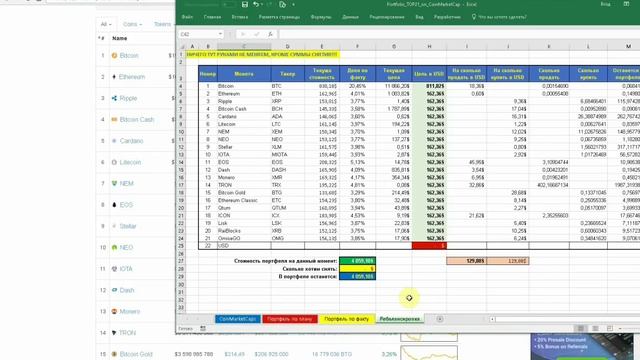Expand the Name Box dropdown arrow

220,34
